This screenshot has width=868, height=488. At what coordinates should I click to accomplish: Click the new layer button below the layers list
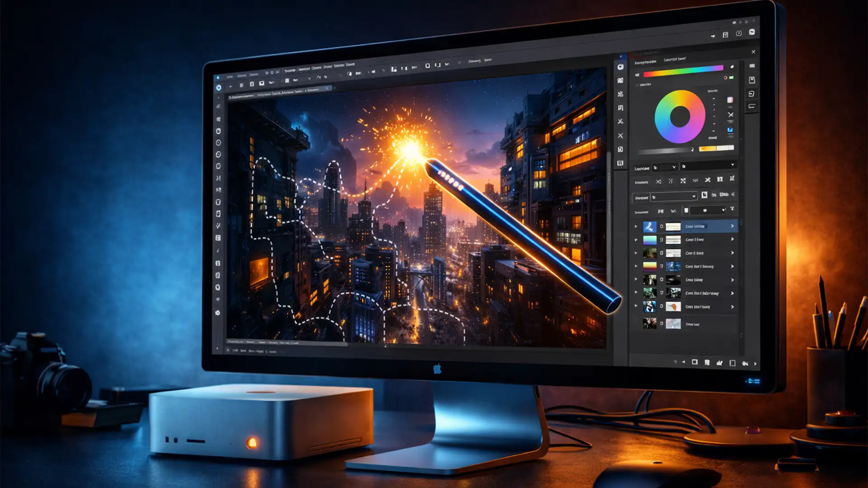tap(694, 362)
